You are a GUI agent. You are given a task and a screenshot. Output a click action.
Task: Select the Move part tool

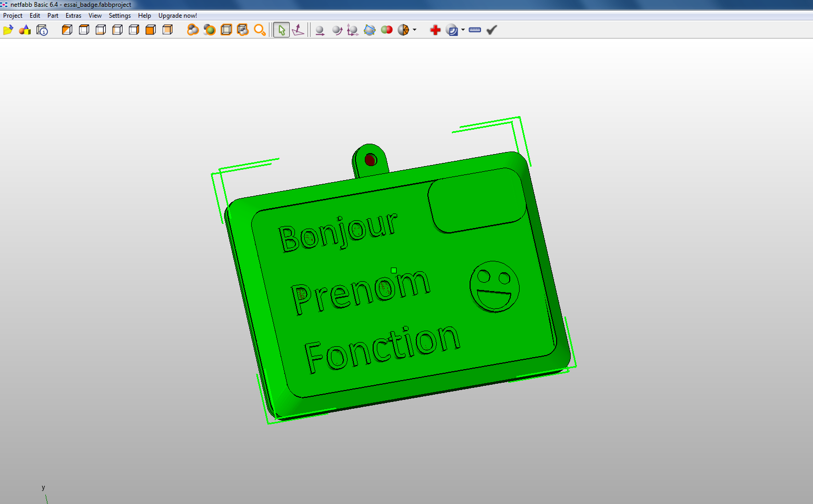pos(320,30)
